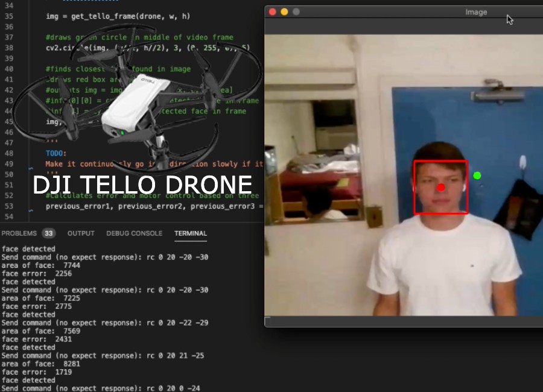
Task: Click the first 'face detected' terminal line
Action: click(x=28, y=249)
